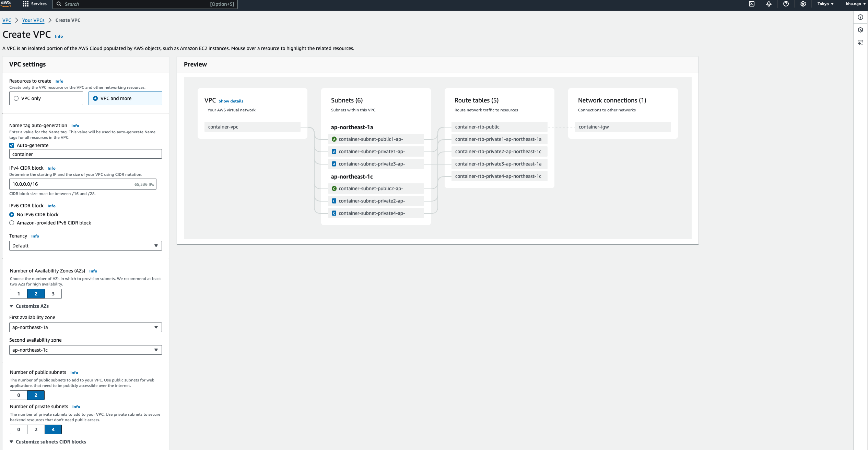The width and height of the screenshot is (868, 450).
Task: Set number of AZs to 1
Action: [x=19, y=294]
